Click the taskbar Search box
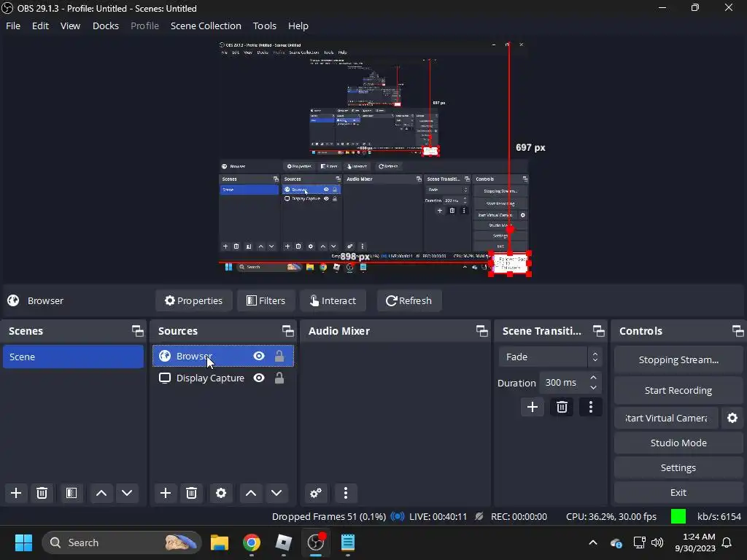Screen dimensions: 747x560 click(122, 542)
